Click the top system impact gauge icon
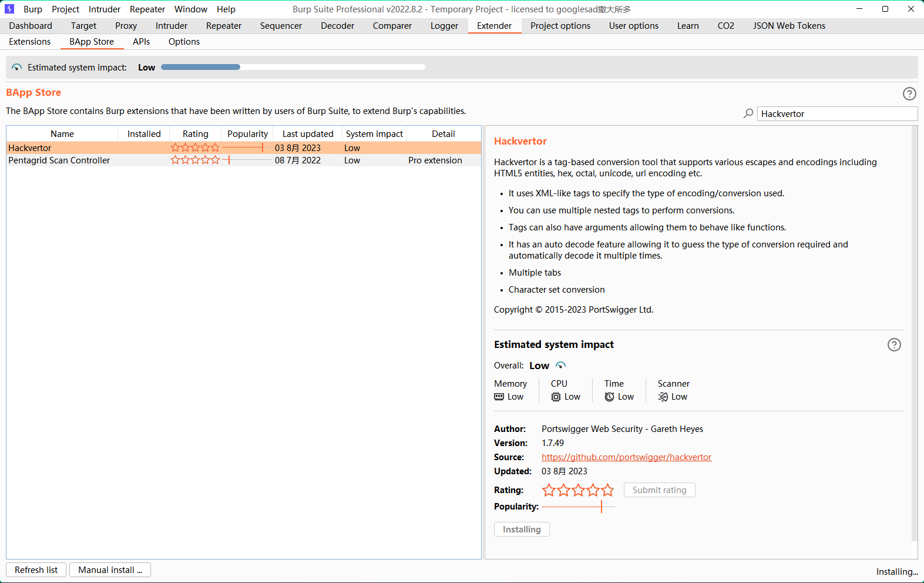Screen dimensions: 924x583 coord(17,68)
